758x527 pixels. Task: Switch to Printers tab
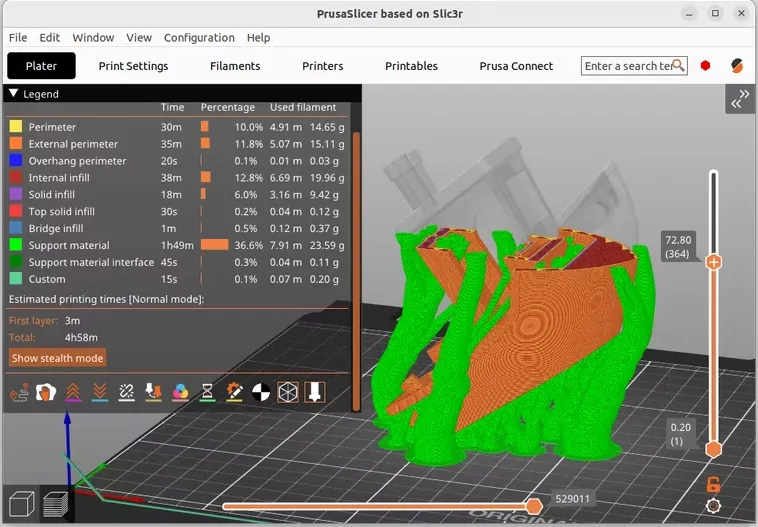point(322,66)
